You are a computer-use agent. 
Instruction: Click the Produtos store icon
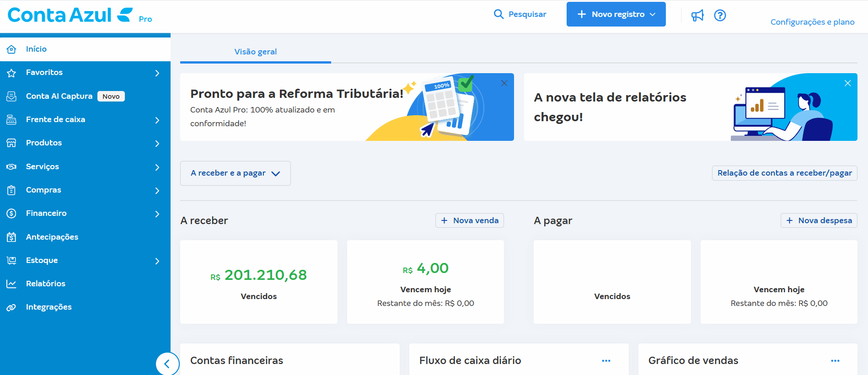click(11, 143)
